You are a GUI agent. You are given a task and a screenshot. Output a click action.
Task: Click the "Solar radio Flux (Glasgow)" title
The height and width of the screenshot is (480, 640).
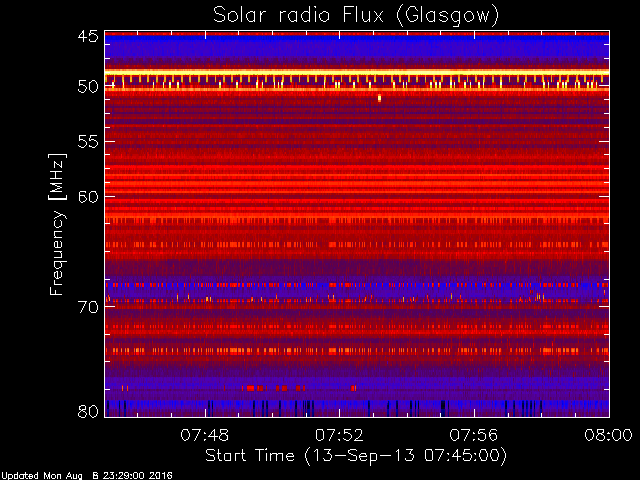[356, 16]
